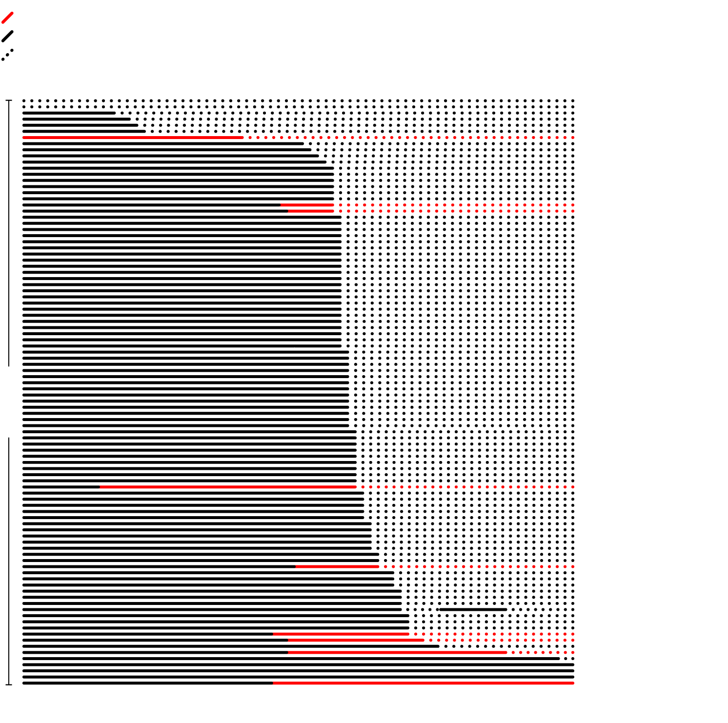728x723 pixels.
Task: Select the lower of the two short stacked red segments
Action: pos(311,211)
